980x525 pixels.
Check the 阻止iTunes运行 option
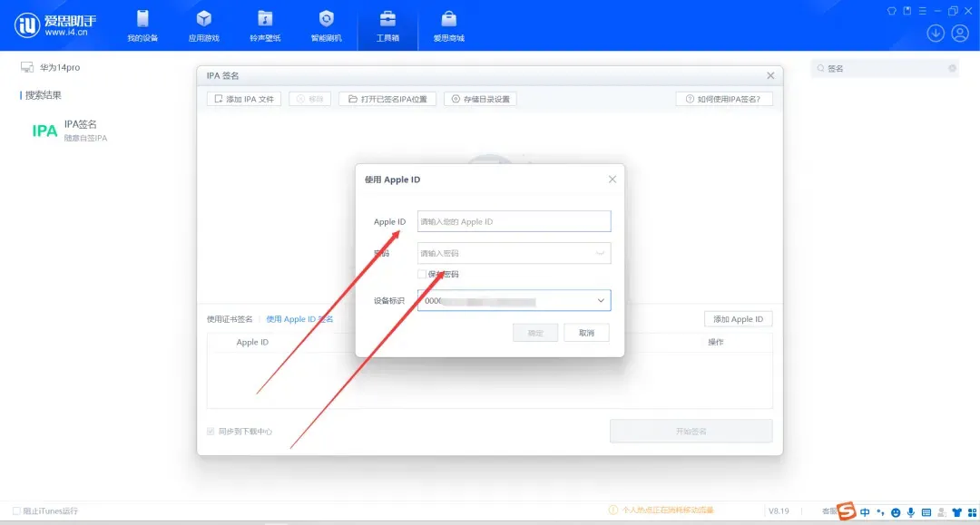(x=16, y=510)
